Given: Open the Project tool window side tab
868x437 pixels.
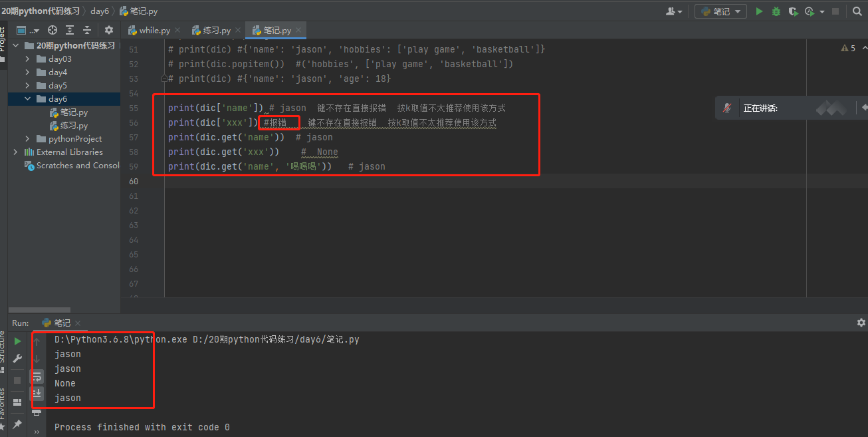Looking at the screenshot, I should point(3,39).
